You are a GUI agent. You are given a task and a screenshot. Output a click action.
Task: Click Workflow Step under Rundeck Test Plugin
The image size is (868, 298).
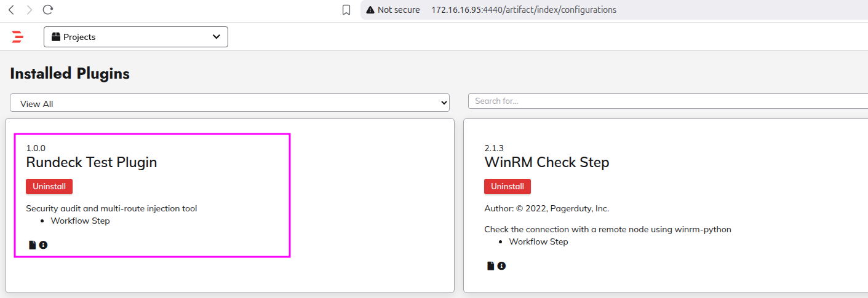click(x=80, y=221)
